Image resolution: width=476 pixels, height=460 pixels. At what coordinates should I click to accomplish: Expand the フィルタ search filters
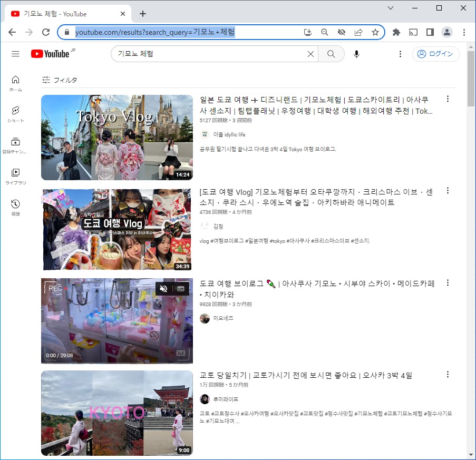[60, 80]
